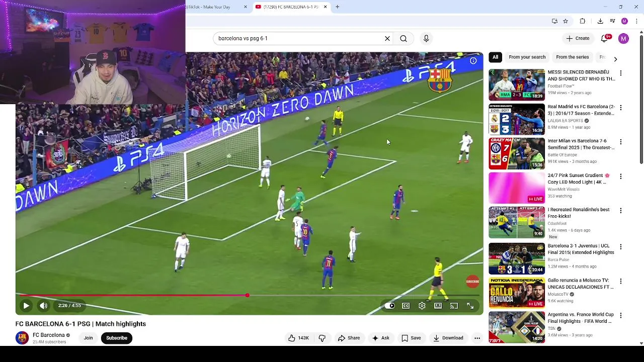This screenshot has height=362, width=644.
Task: Edit the 'barcelona vs psg 6-1' search field
Action: pyautogui.click(x=299, y=38)
